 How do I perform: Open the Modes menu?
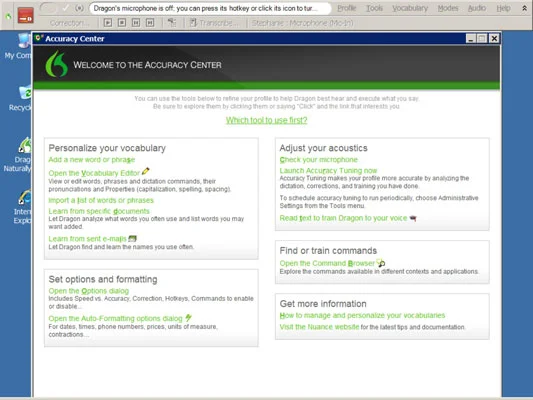coord(448,8)
